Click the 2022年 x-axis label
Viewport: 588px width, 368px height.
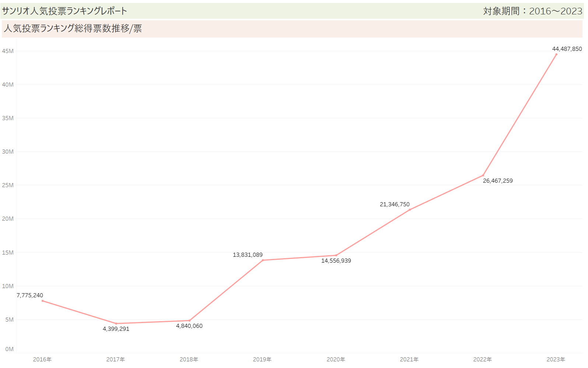[483, 359]
